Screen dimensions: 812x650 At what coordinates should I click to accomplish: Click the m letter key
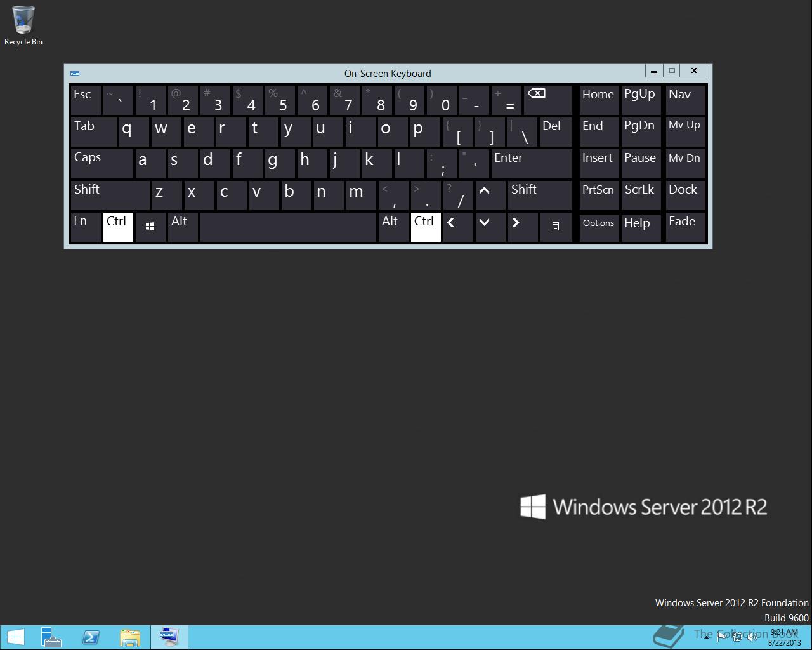[x=361, y=196]
